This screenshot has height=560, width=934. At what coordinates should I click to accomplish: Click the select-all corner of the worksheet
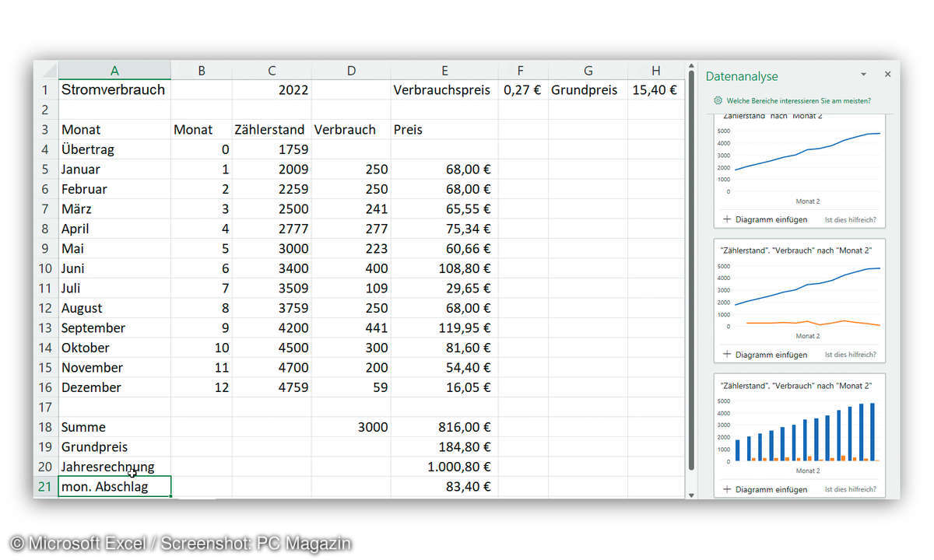(46, 70)
